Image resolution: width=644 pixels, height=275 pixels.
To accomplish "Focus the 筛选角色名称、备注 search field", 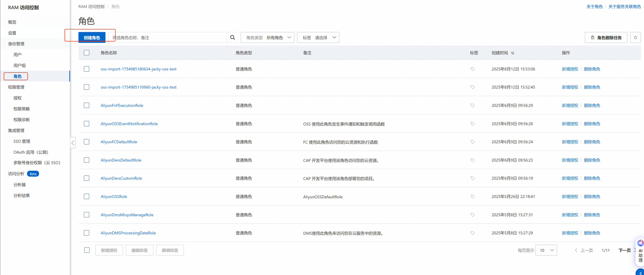I will (x=168, y=38).
